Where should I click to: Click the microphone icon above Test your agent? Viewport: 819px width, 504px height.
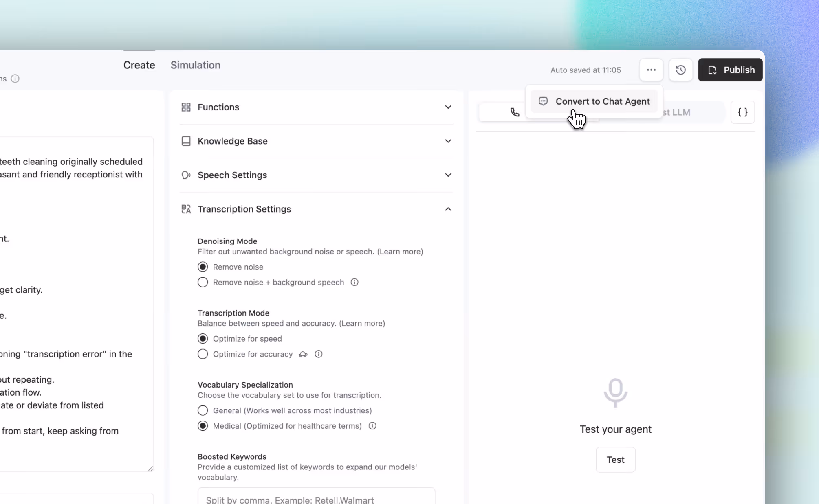coord(615,392)
